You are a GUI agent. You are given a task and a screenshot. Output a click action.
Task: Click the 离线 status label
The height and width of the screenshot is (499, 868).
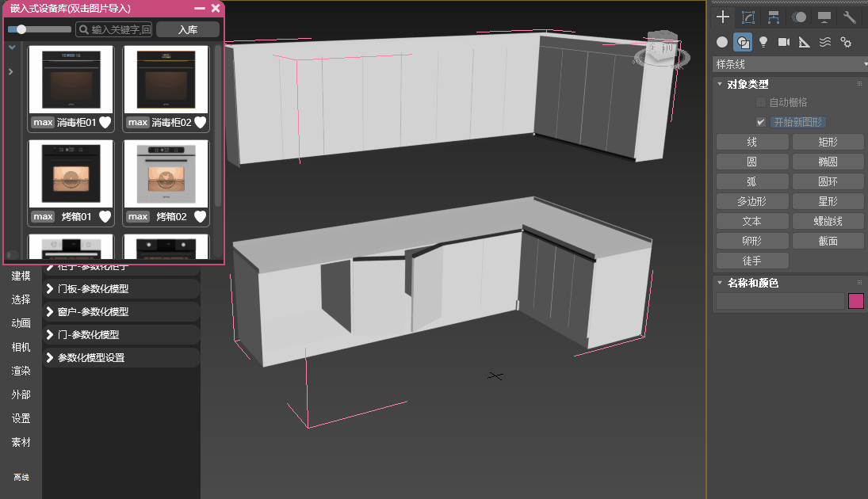21,477
